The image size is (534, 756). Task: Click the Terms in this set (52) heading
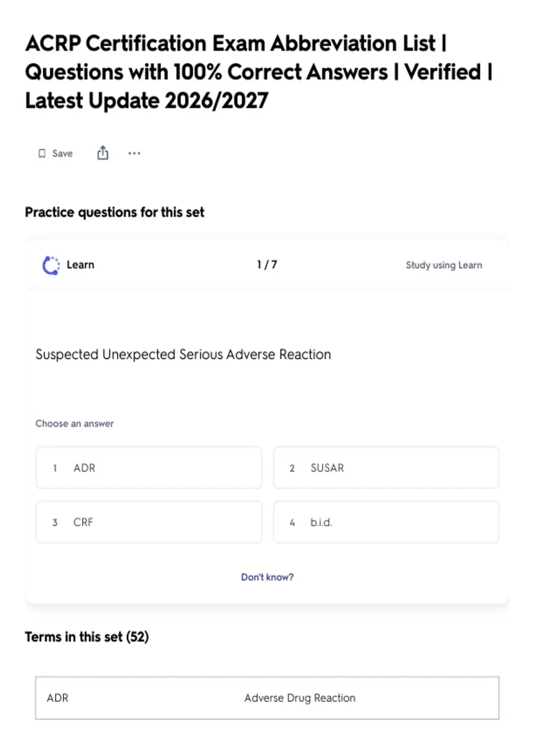click(87, 637)
